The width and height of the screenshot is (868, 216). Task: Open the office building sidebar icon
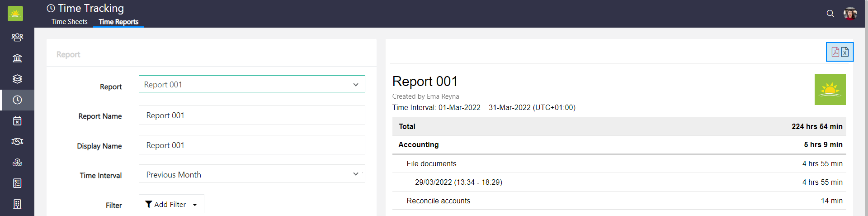click(x=17, y=204)
